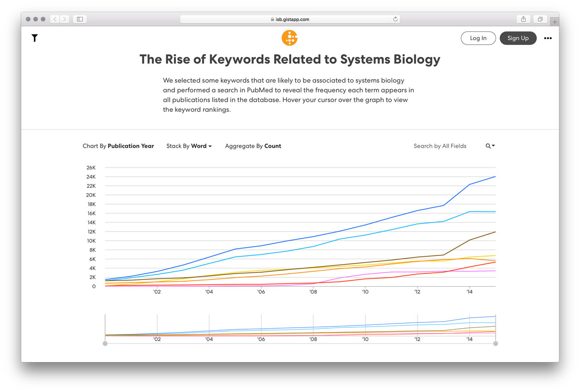Add a new Safari tab
Screen dimensions: 580x392
pos(555,22)
